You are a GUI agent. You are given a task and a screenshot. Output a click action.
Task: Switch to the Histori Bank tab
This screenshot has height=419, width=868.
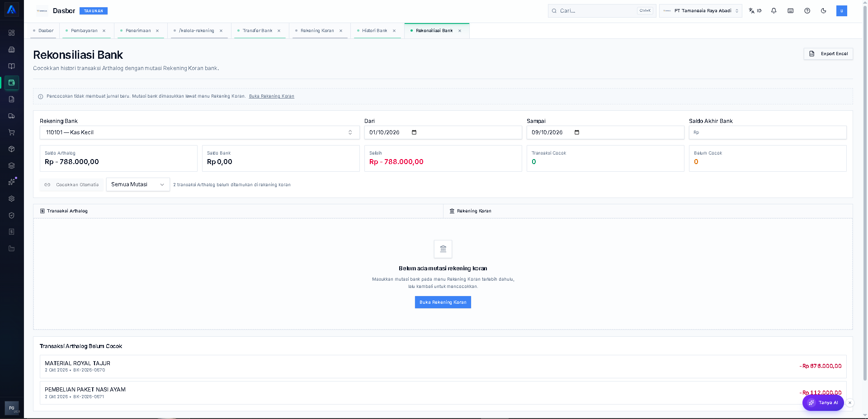pos(374,31)
